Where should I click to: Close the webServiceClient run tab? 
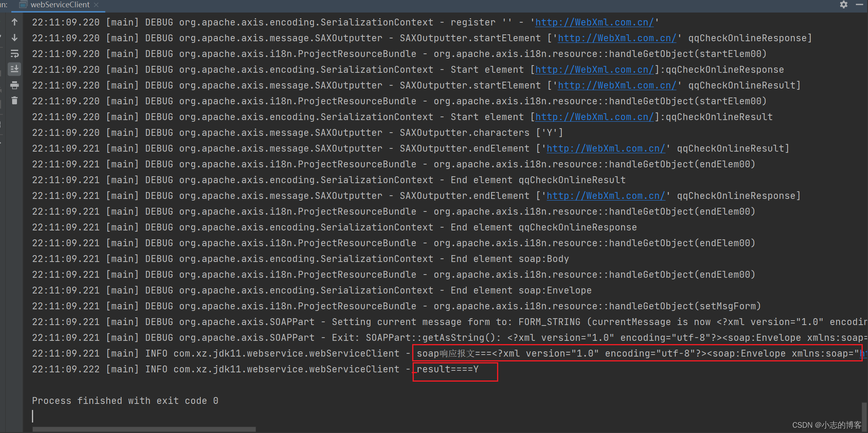tap(96, 5)
